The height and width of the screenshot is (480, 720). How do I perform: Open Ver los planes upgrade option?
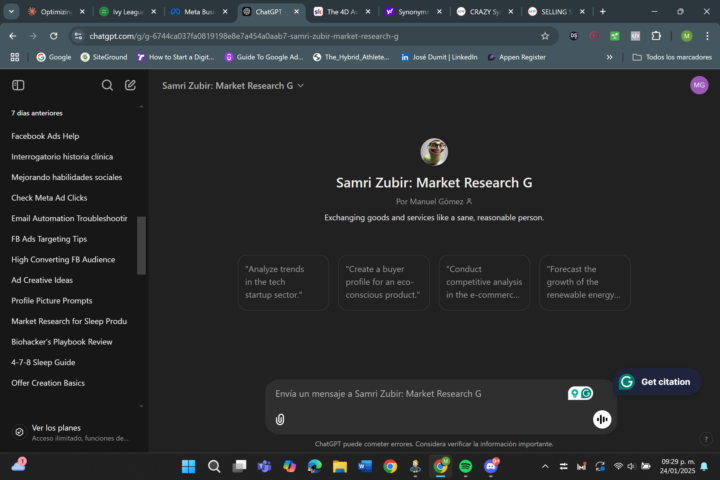71,433
